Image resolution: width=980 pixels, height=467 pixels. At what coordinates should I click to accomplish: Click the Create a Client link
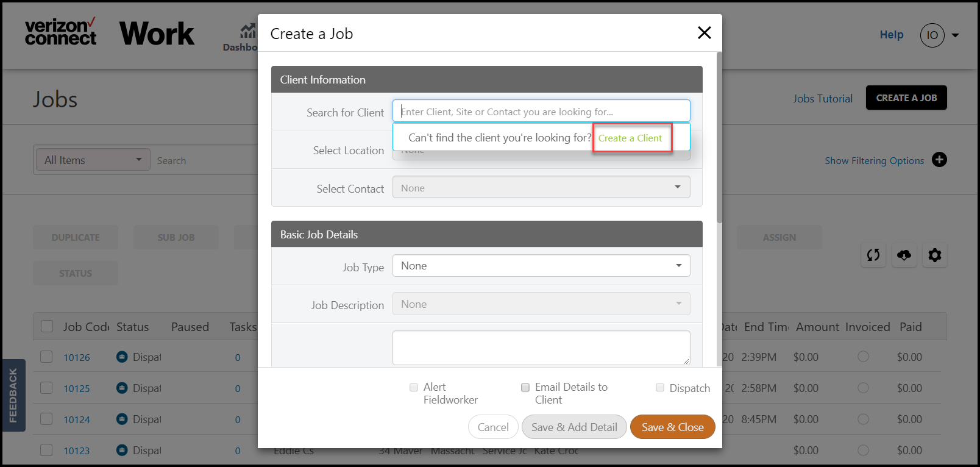pyautogui.click(x=630, y=138)
